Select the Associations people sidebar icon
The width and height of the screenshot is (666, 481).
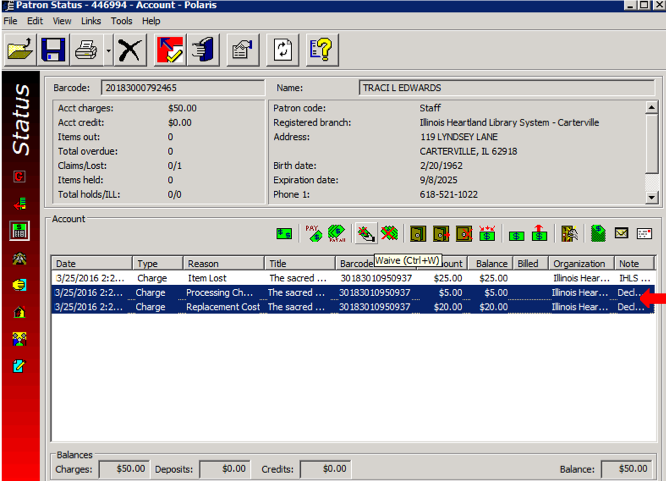[x=19, y=339]
